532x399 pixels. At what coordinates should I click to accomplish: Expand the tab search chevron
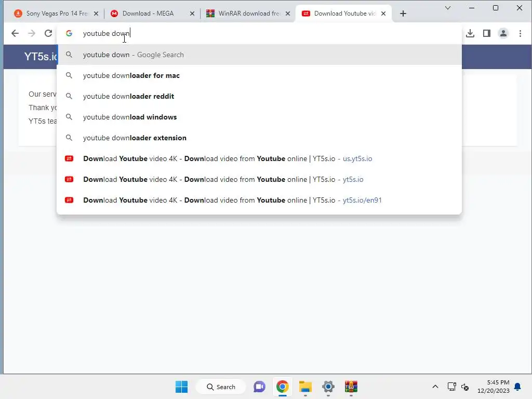(x=447, y=8)
